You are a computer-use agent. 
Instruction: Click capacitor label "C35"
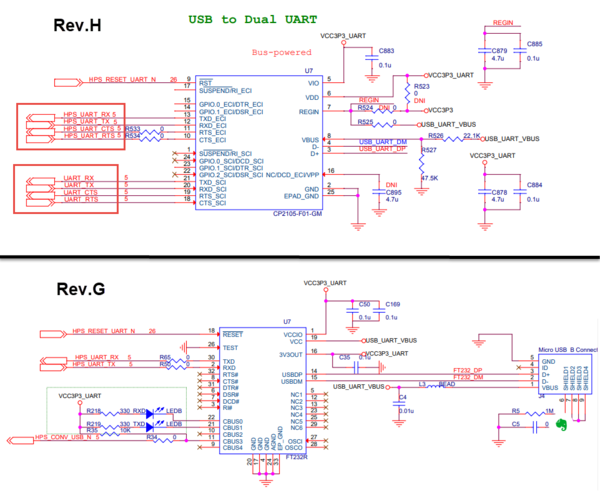click(344, 357)
